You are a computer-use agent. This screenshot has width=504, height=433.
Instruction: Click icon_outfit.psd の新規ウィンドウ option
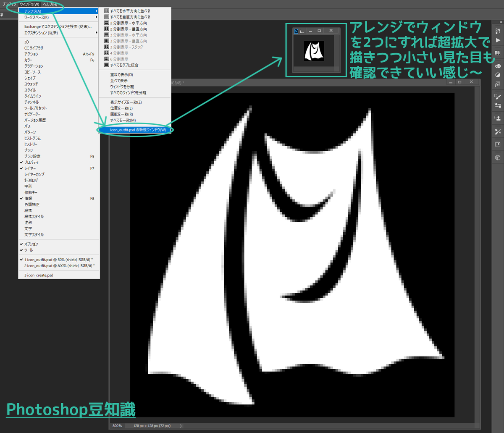coord(139,130)
